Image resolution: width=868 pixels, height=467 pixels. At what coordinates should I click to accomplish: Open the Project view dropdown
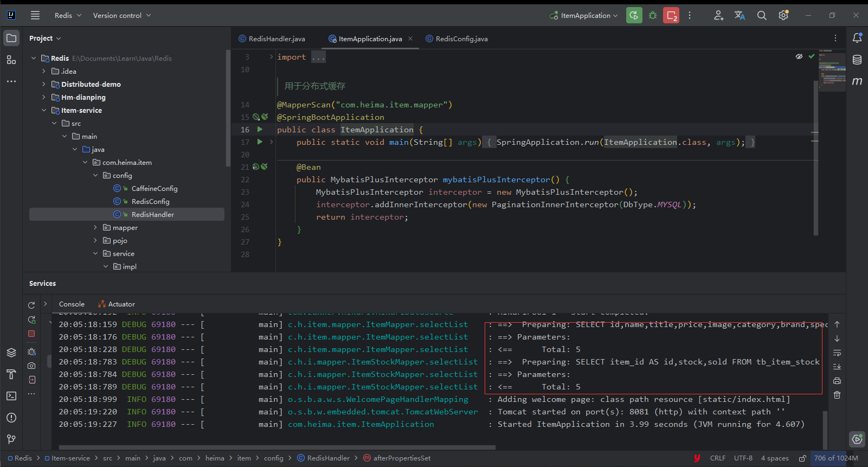coord(45,38)
